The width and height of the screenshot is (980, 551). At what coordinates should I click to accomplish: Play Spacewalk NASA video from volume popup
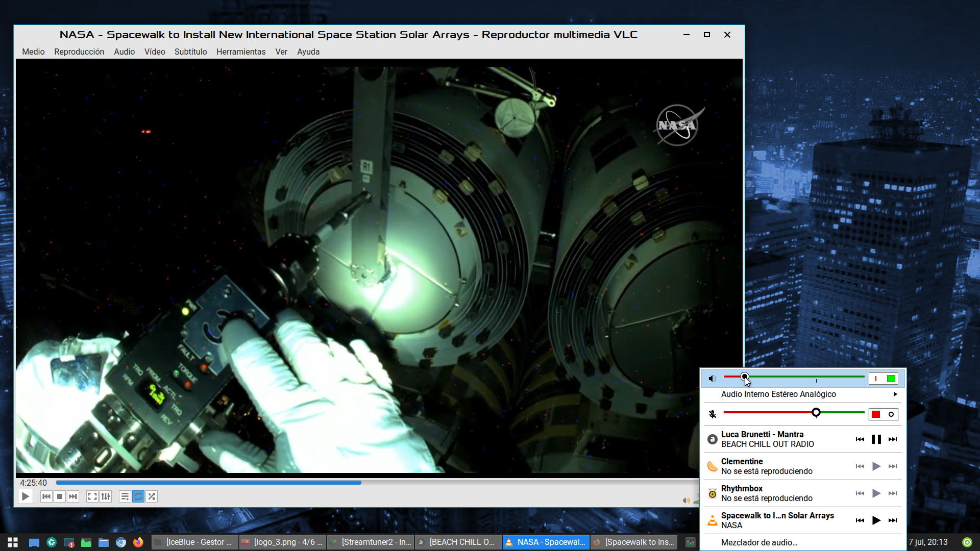[x=876, y=520]
